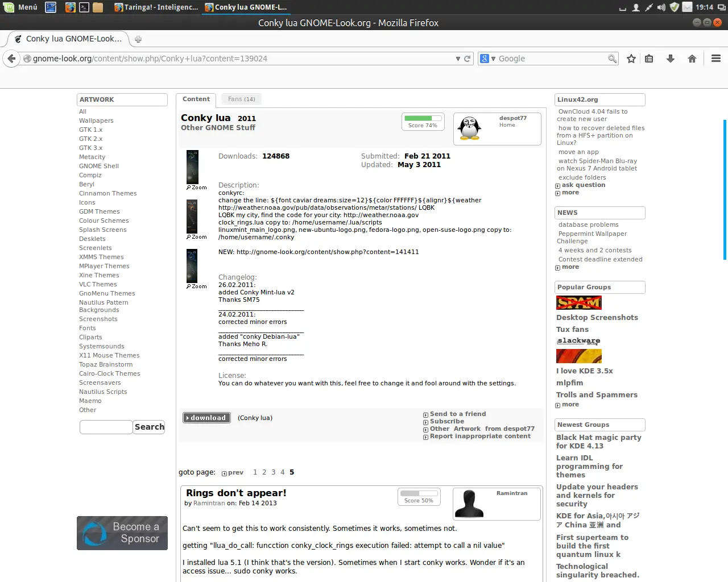This screenshot has height=582, width=728.
Task: Open the Downloads arrow icon in toolbar
Action: (x=670, y=58)
